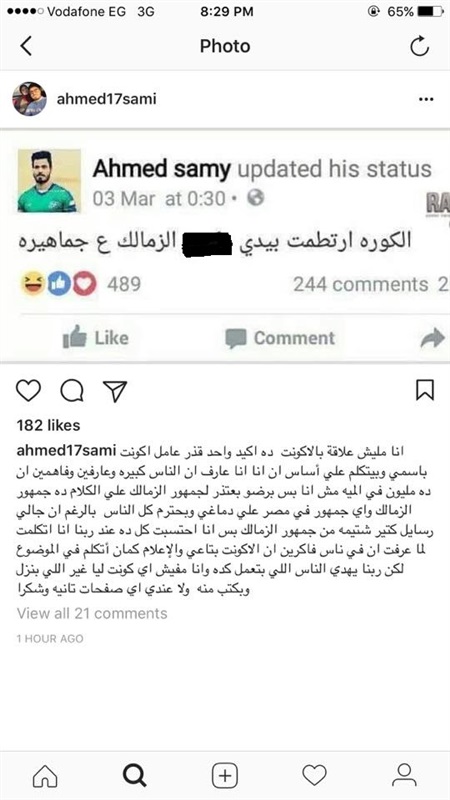Tap Comment button in embedded Facebook post

(280, 338)
